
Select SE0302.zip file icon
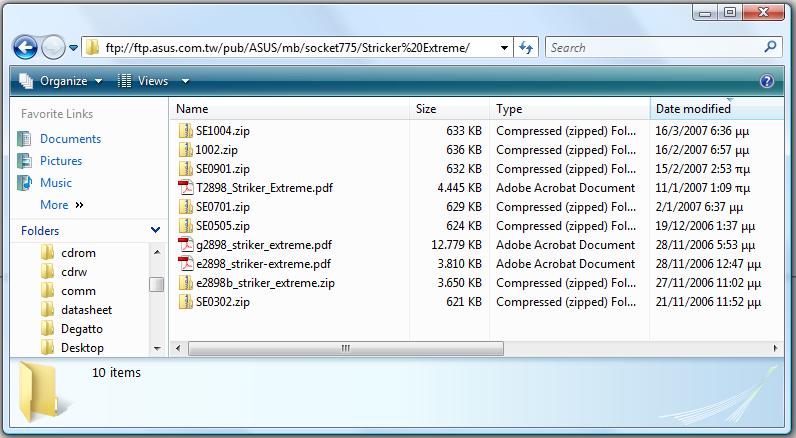pos(185,302)
